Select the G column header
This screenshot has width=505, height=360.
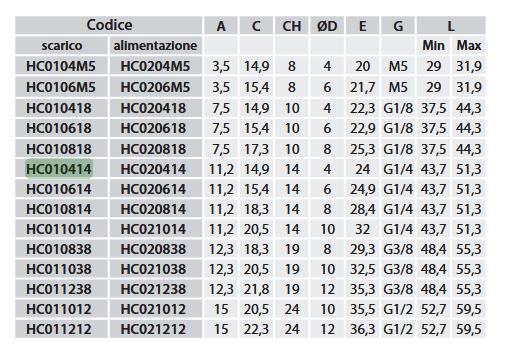pyautogui.click(x=398, y=26)
